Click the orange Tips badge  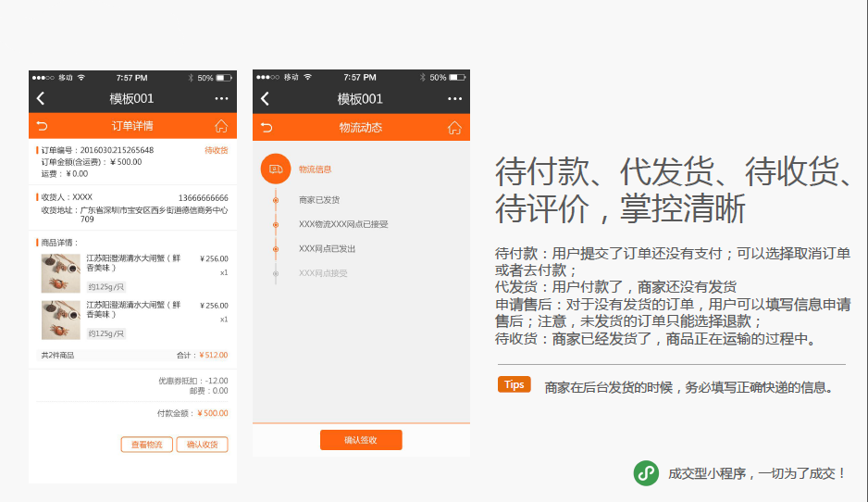click(514, 384)
